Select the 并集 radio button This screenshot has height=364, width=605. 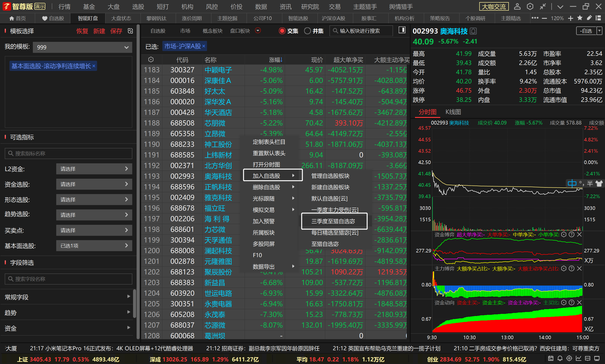307,31
